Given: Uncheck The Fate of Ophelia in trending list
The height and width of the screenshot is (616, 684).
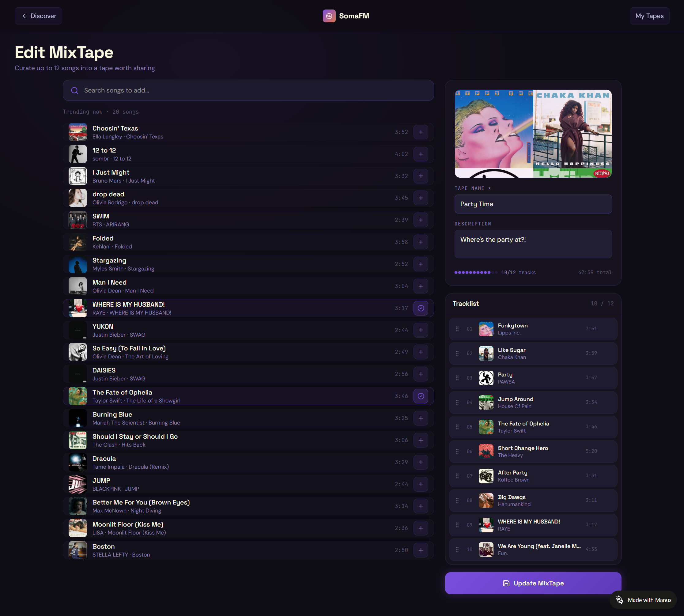Looking at the screenshot, I should coord(421,396).
